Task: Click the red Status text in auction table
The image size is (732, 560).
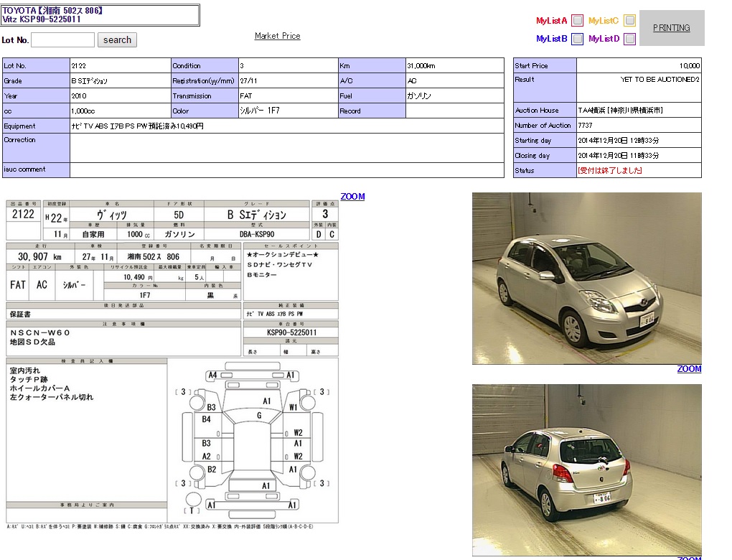Action: [x=609, y=171]
